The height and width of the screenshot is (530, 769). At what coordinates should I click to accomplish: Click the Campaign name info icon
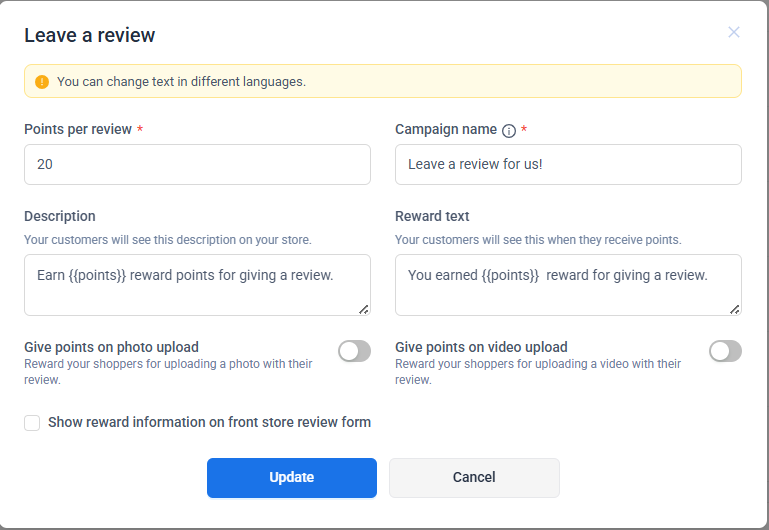509,130
